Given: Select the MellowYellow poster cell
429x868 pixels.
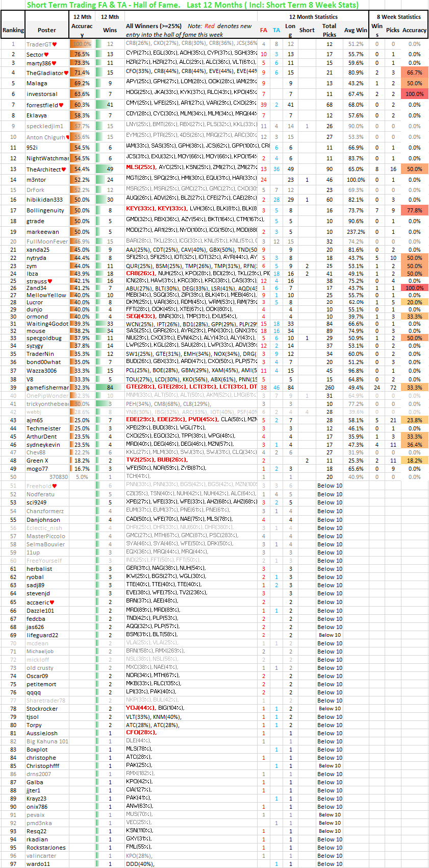Looking at the screenshot, I should point(47,295).
